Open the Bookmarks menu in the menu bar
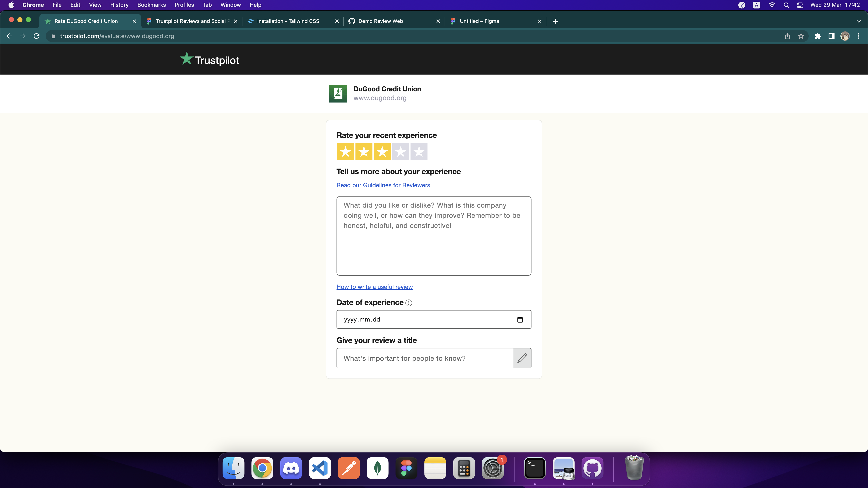Screen dimensions: 868x488 pos(151,5)
